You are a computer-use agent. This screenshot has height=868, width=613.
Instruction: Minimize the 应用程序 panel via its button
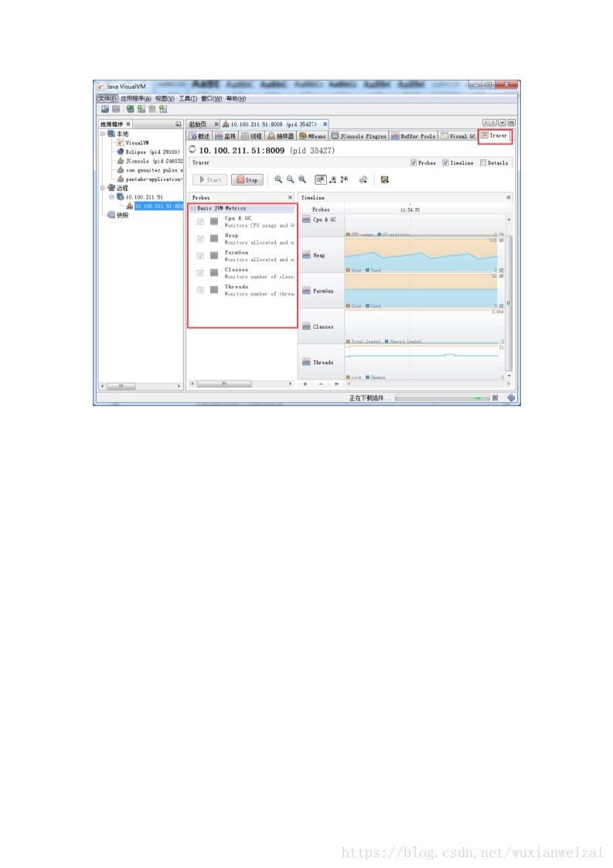click(178, 124)
